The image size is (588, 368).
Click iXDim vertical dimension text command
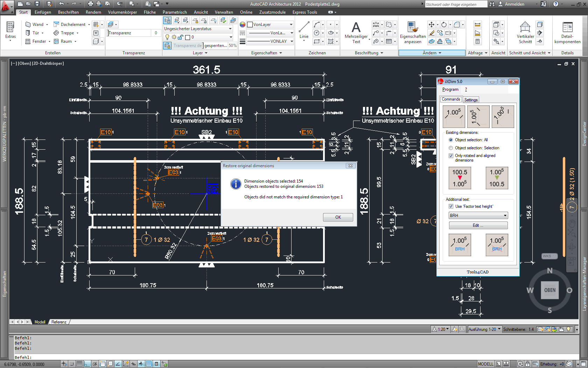point(478,117)
